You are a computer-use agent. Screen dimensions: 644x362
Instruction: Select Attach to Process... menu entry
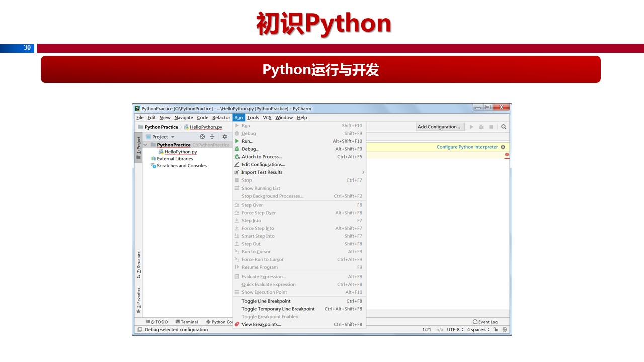pos(299,157)
